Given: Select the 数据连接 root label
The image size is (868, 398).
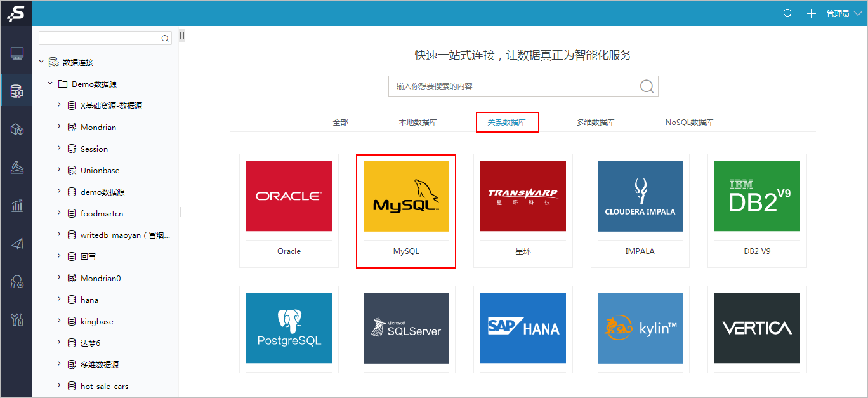Looking at the screenshot, I should pos(77,62).
